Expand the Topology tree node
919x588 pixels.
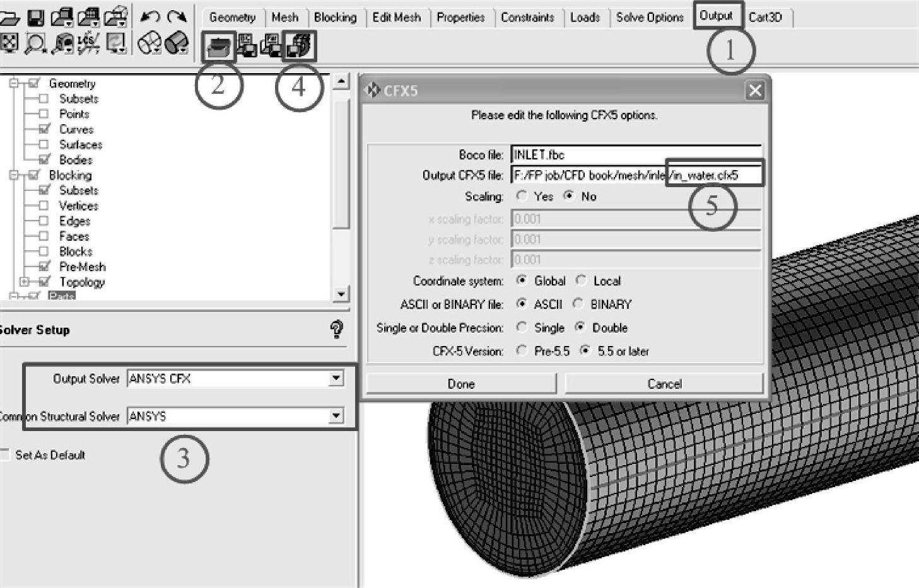pyautogui.click(x=25, y=282)
